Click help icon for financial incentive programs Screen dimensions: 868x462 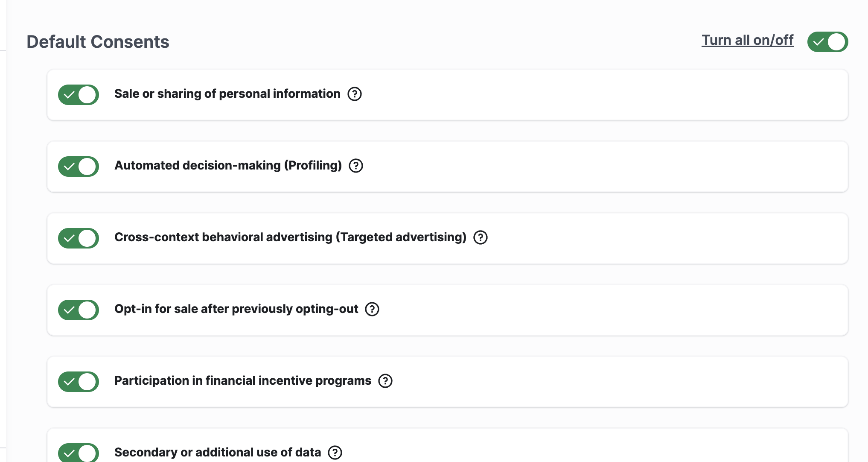(385, 381)
